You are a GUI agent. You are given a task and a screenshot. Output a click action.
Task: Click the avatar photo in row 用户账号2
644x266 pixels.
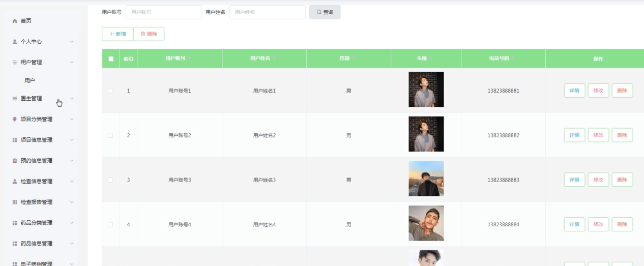pos(426,134)
